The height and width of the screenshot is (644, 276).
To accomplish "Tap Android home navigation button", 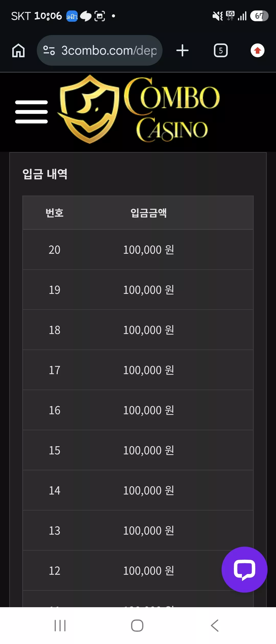I will tap(137, 626).
